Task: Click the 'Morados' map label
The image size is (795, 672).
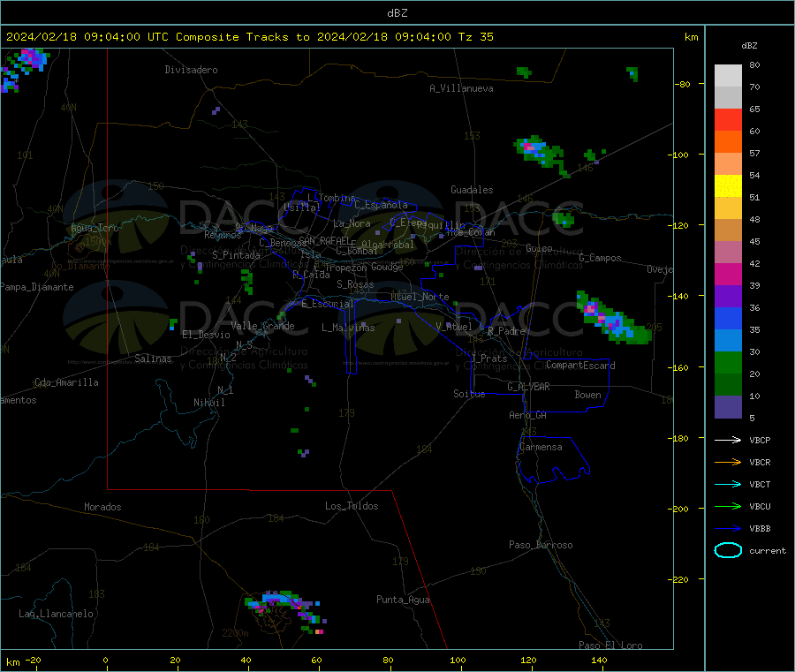Action: [x=102, y=507]
